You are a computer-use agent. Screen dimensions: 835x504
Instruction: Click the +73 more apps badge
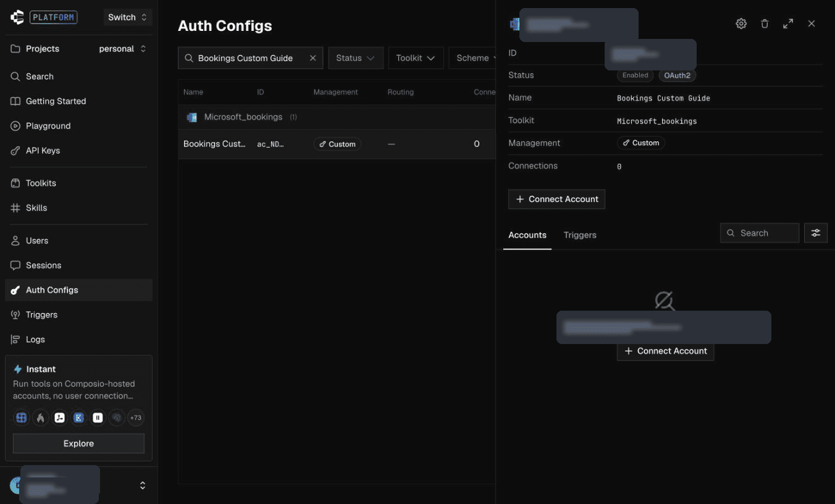[x=135, y=418]
